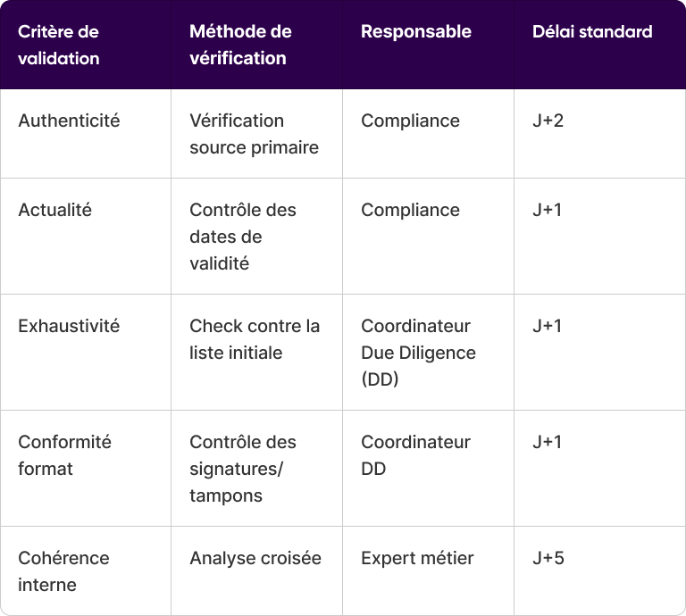The height and width of the screenshot is (616, 686).
Task: Click "Contrôle des dates de validité" cell
Action: (x=243, y=237)
